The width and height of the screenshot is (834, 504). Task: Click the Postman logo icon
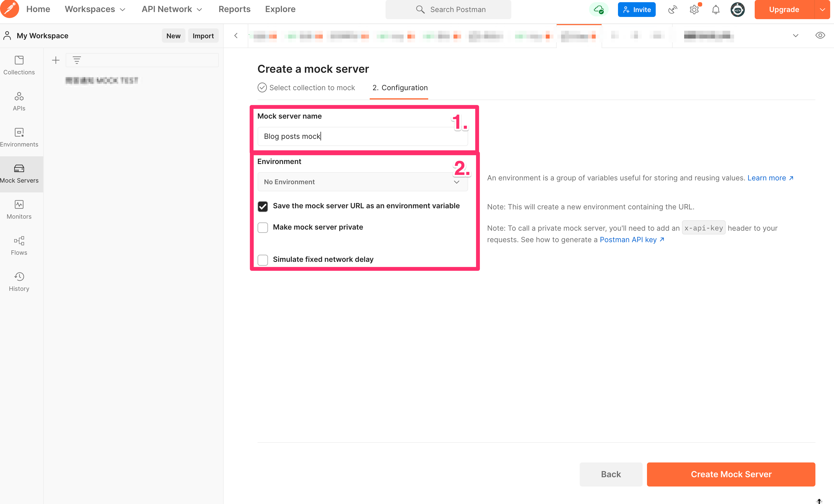pos(10,9)
